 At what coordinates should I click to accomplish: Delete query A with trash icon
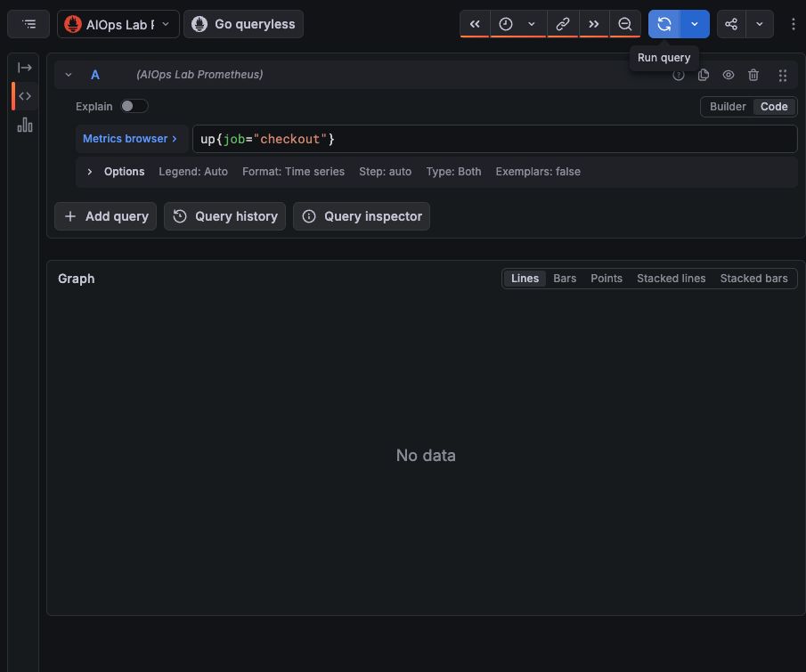pyautogui.click(x=753, y=75)
